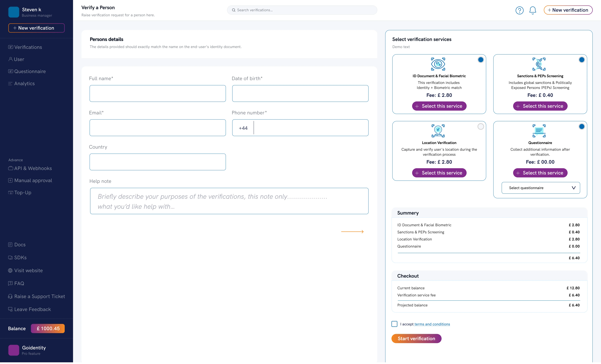Click the Steven k profile avatar

tap(14, 12)
